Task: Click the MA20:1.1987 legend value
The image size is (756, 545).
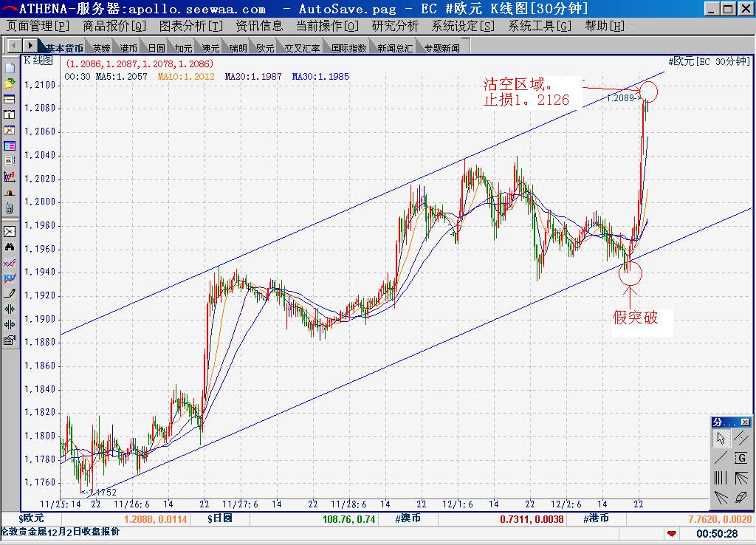Action: (253, 77)
